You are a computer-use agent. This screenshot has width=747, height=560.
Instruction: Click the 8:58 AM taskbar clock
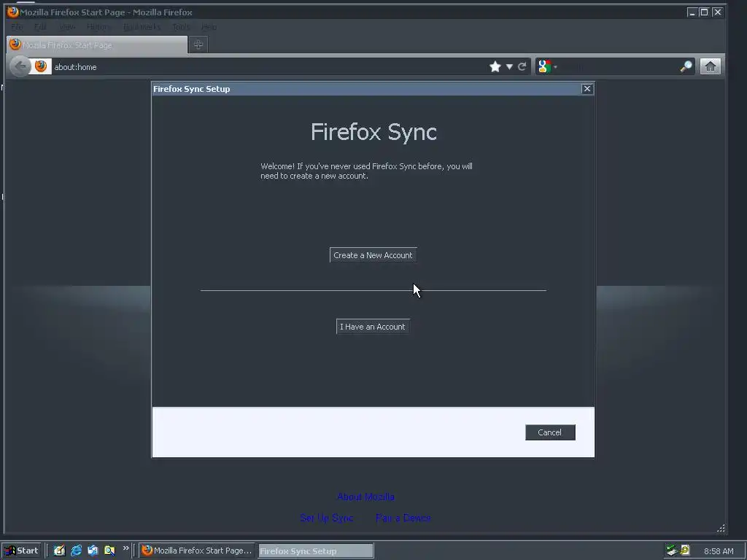click(x=719, y=551)
